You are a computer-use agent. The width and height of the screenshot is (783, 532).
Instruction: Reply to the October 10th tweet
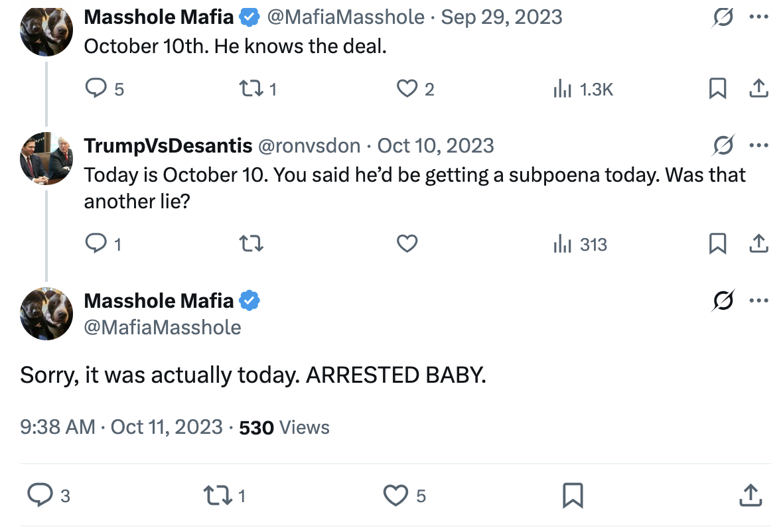pos(96,88)
